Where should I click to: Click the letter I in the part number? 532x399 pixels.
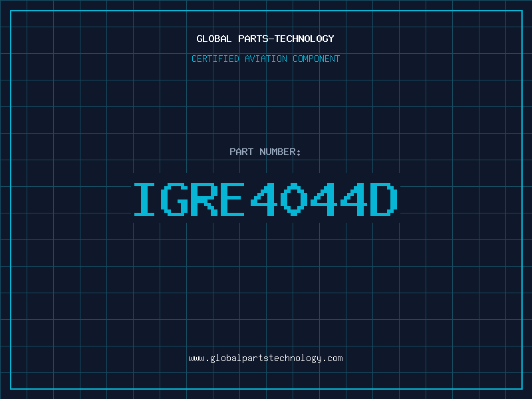coord(144,199)
